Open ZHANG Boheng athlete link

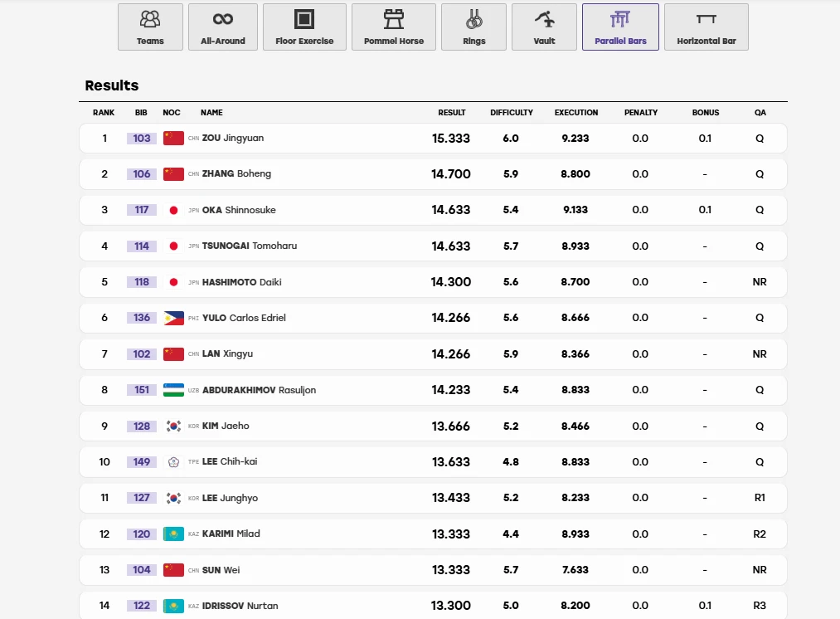click(x=236, y=173)
